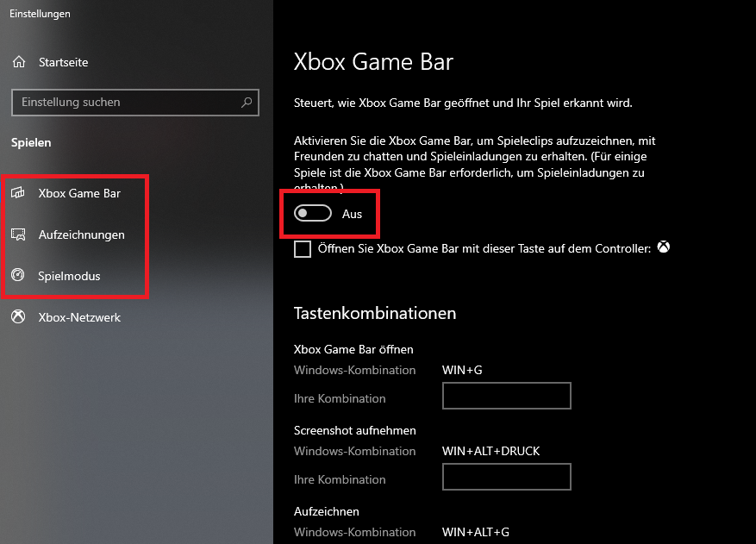Click the Xbox-Netzwerk logo icon
Viewport: 756px width, 544px height.
tap(18, 317)
